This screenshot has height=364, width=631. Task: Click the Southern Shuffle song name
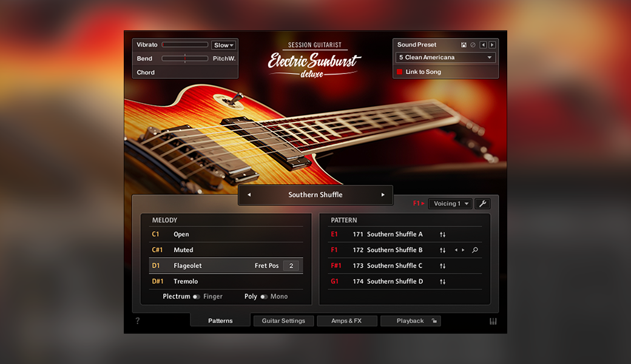[x=315, y=195]
